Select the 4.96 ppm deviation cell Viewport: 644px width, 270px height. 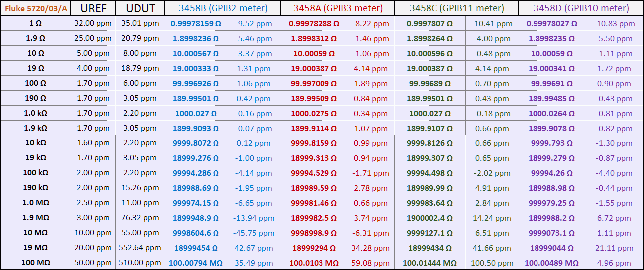pos(614,263)
